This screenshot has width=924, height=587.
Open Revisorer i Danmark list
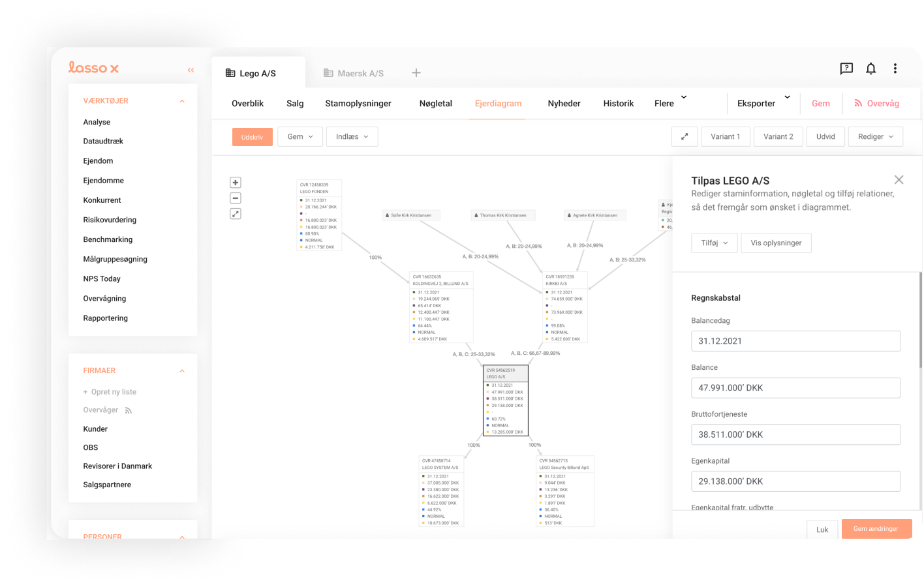point(117,466)
